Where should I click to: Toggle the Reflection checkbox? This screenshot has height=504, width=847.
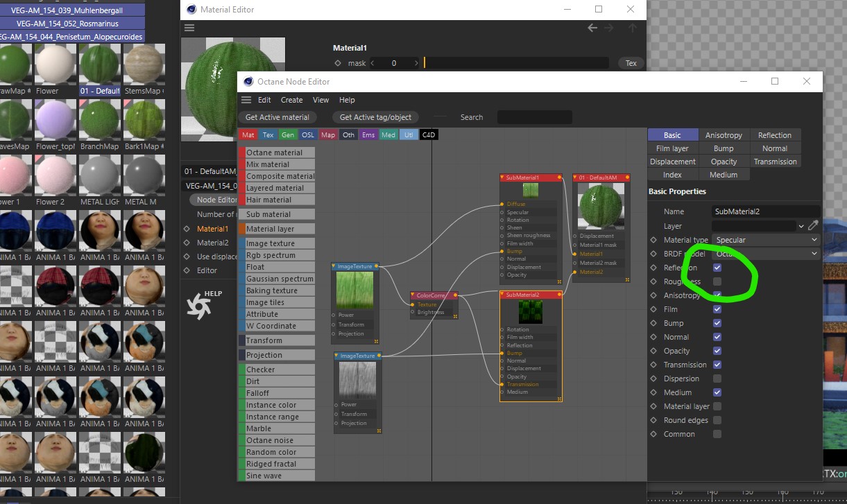[x=717, y=268]
